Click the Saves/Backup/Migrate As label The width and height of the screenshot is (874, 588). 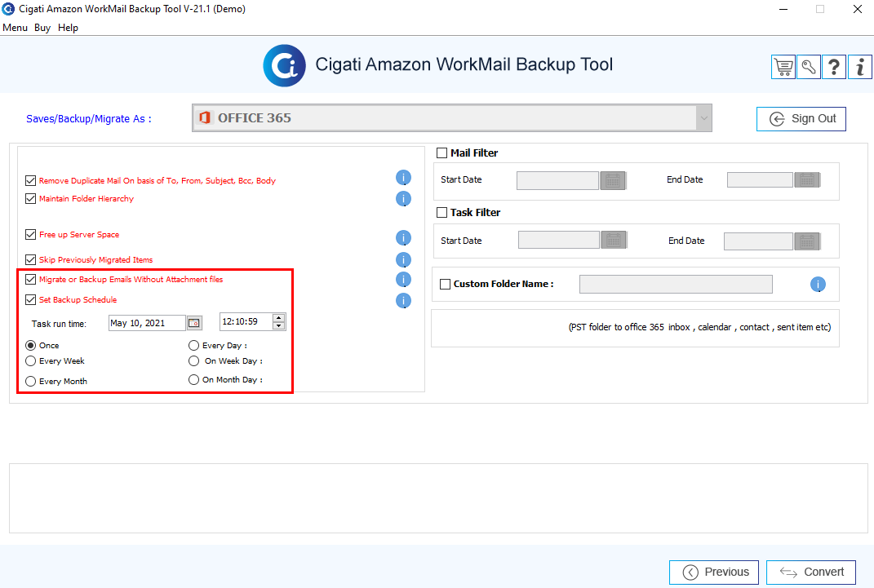[x=89, y=118]
